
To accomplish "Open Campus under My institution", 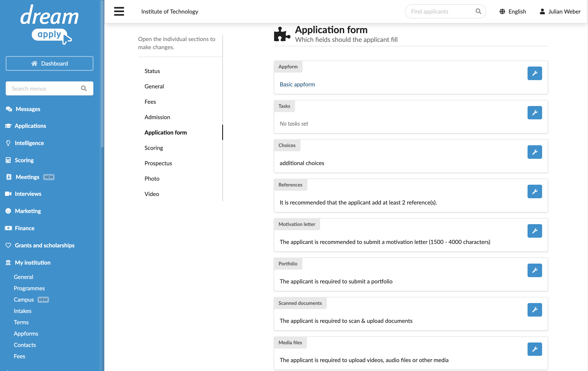I will coord(24,300).
